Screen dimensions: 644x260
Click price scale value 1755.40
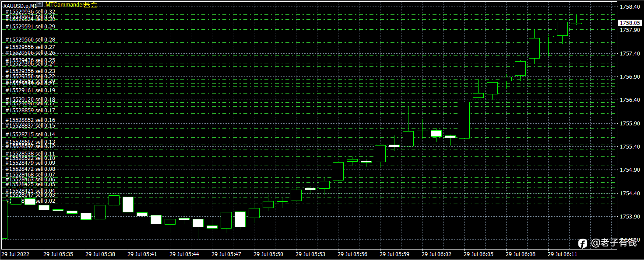629,147
